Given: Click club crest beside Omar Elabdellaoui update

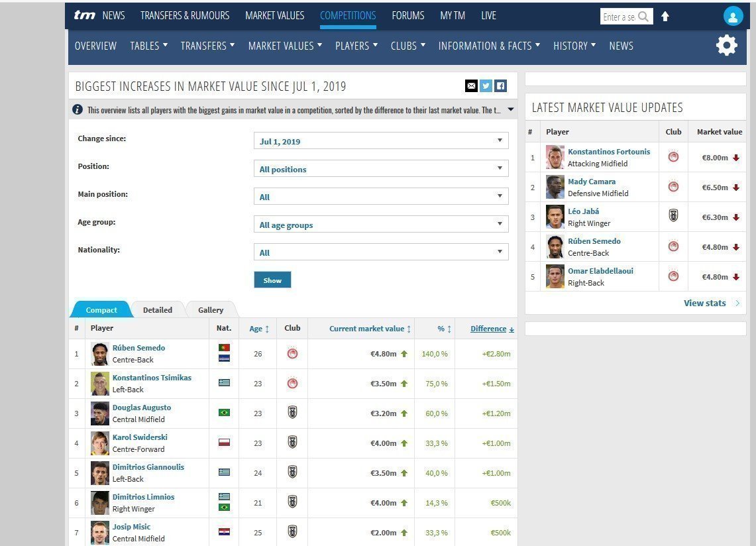Looking at the screenshot, I should [673, 276].
